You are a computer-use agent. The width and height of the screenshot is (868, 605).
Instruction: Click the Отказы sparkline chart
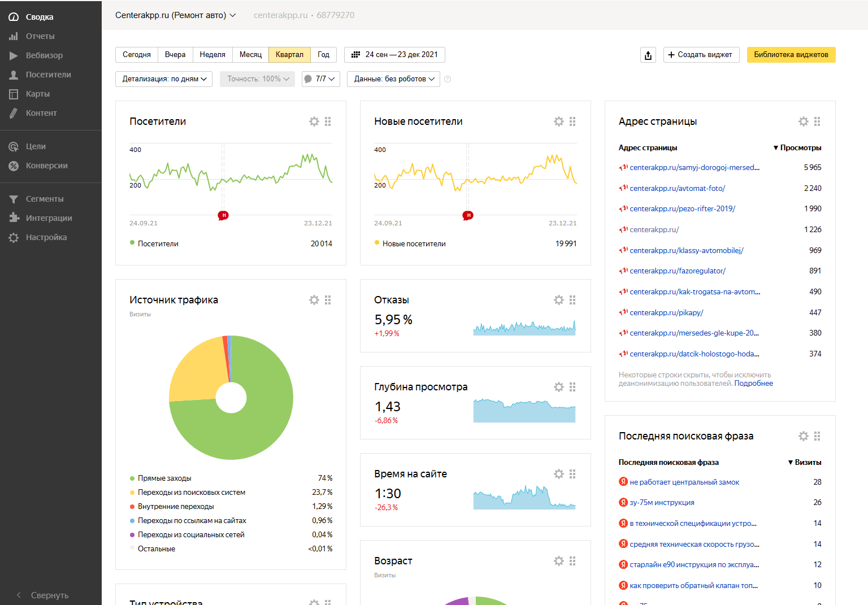pos(524,328)
